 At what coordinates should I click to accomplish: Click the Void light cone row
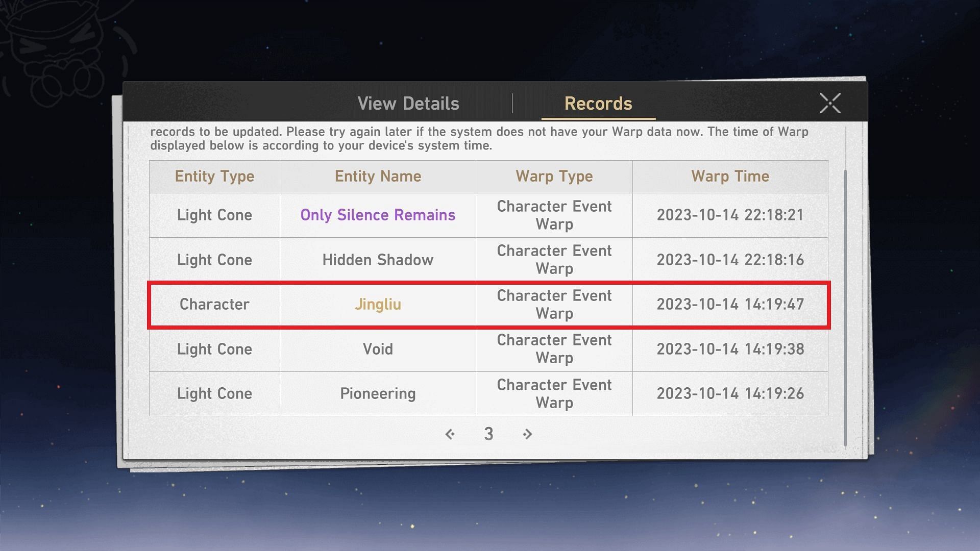coord(490,348)
